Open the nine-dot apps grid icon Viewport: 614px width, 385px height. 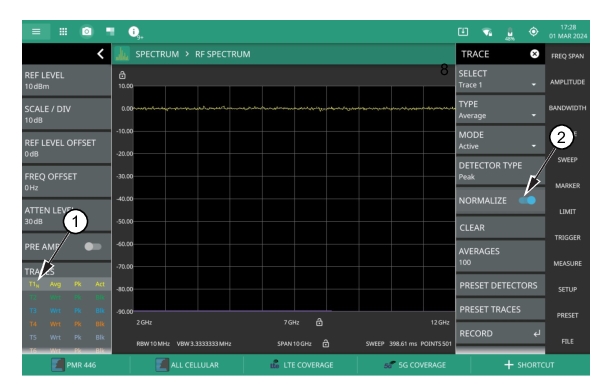(x=63, y=32)
